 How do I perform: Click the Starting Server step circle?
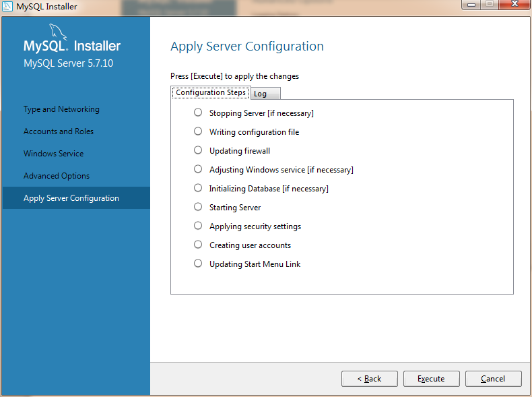pos(198,207)
